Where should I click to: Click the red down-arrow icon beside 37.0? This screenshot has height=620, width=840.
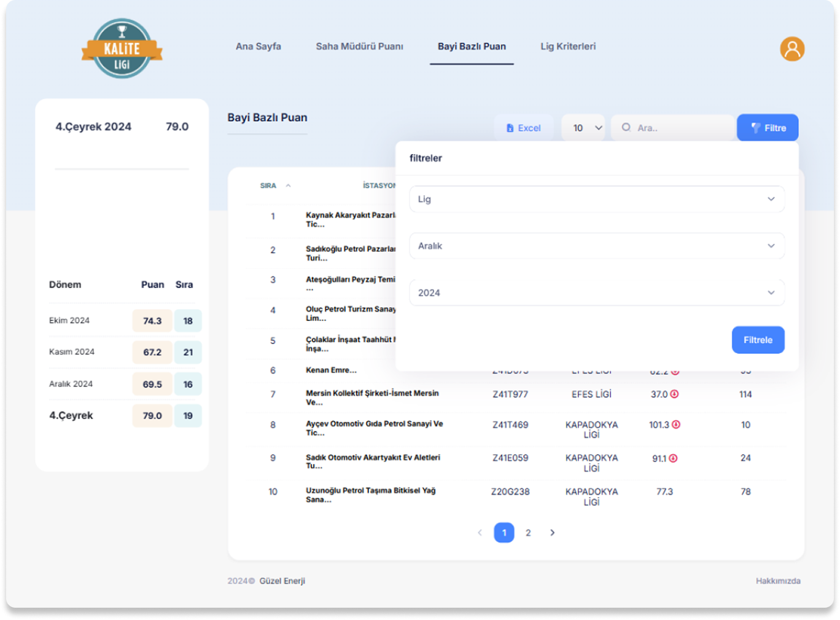pyautogui.click(x=674, y=394)
